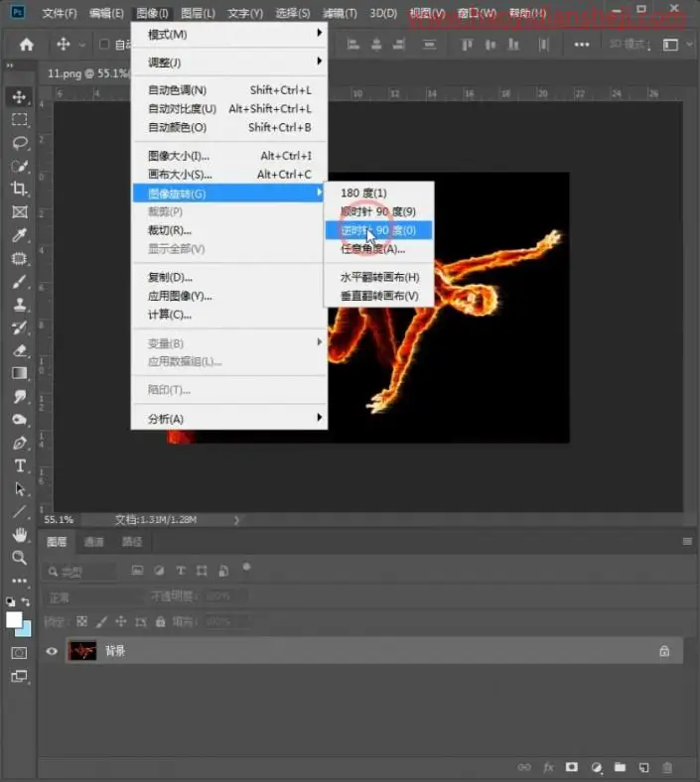Screen dimensions: 700x782
Task: Expand the 调整(J) submenu
Action: [x=229, y=63]
